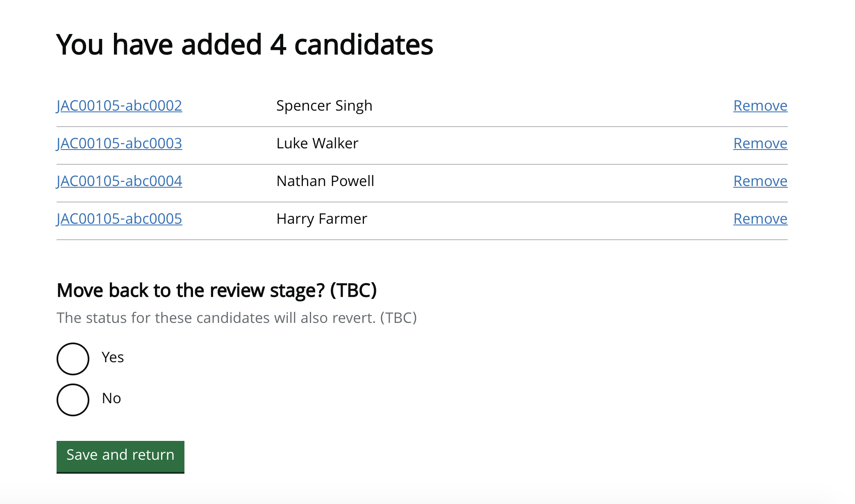Remove Harry Farmer from the list
The height and width of the screenshot is (504, 855).
click(x=760, y=219)
